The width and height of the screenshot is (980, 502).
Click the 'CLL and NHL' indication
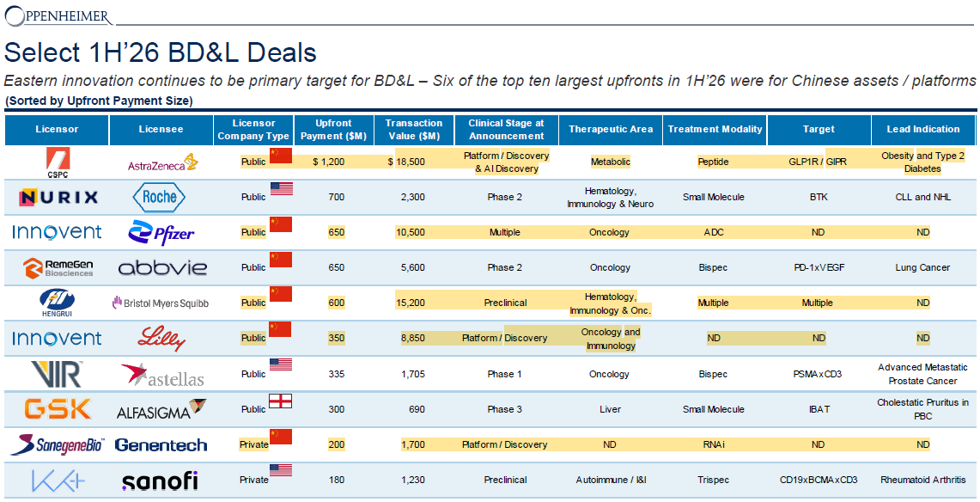[x=923, y=197]
